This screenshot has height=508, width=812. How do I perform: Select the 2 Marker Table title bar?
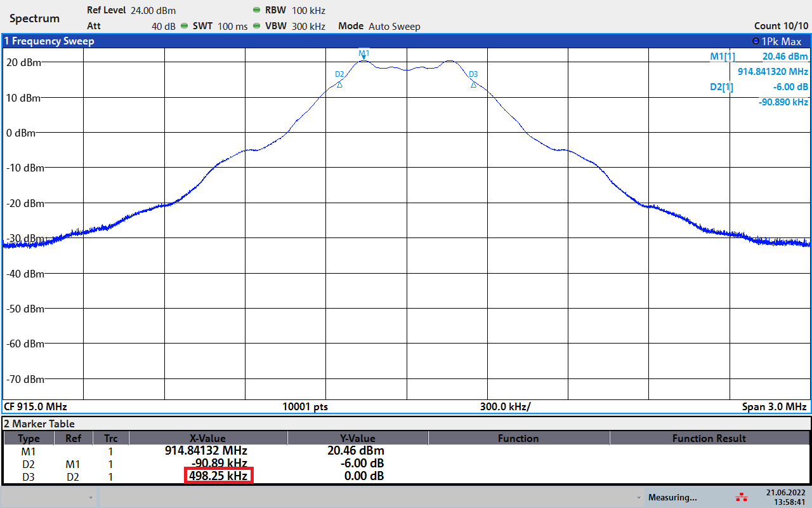point(40,424)
